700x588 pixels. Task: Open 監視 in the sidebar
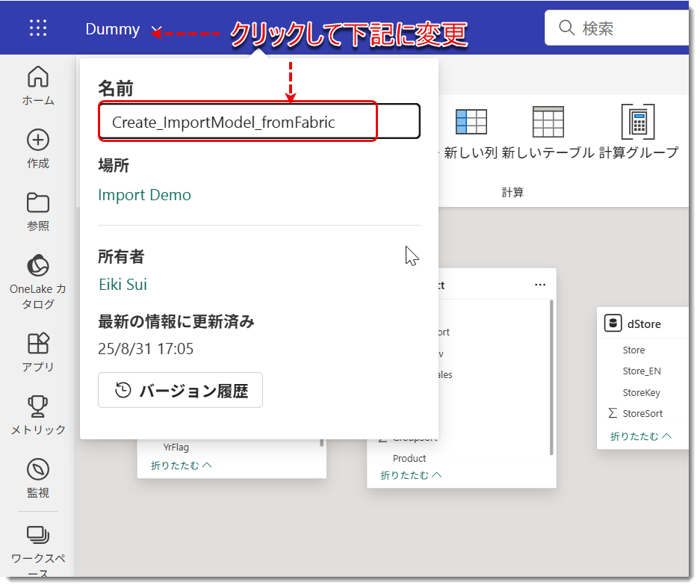38,479
